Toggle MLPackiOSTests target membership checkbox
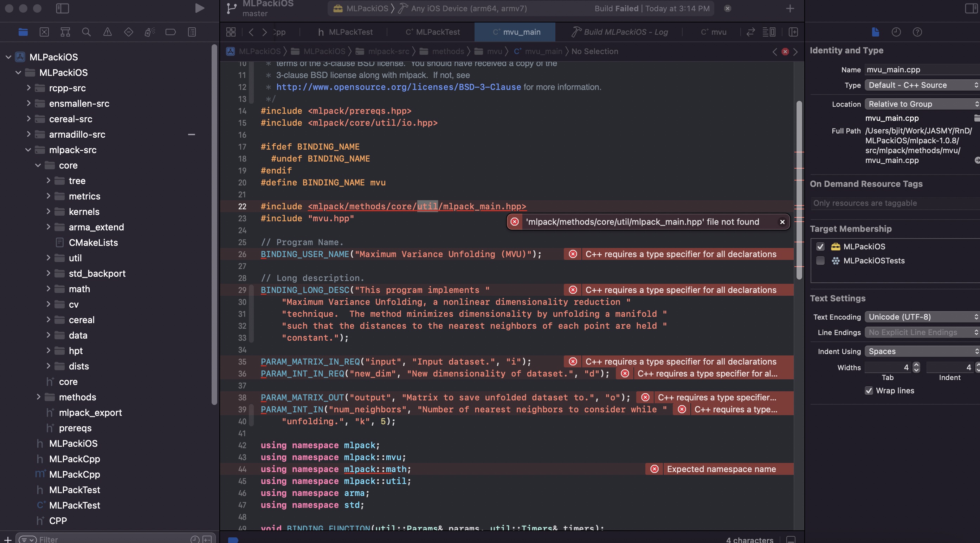The image size is (980, 543). point(820,261)
